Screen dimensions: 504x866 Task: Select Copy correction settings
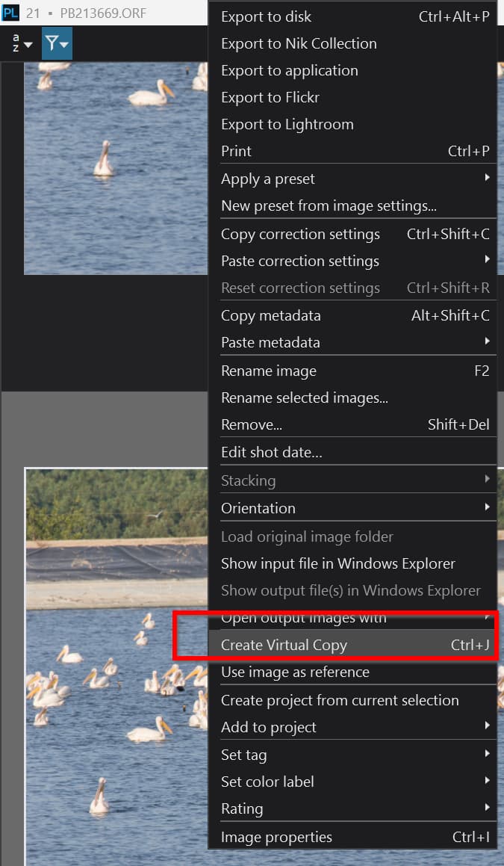[300, 234]
